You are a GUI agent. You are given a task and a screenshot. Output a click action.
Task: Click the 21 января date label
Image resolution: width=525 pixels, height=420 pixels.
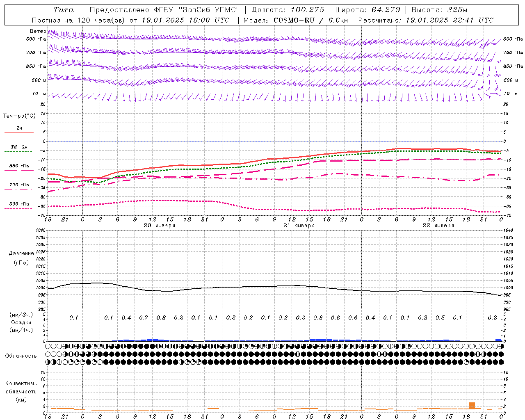[299, 226]
